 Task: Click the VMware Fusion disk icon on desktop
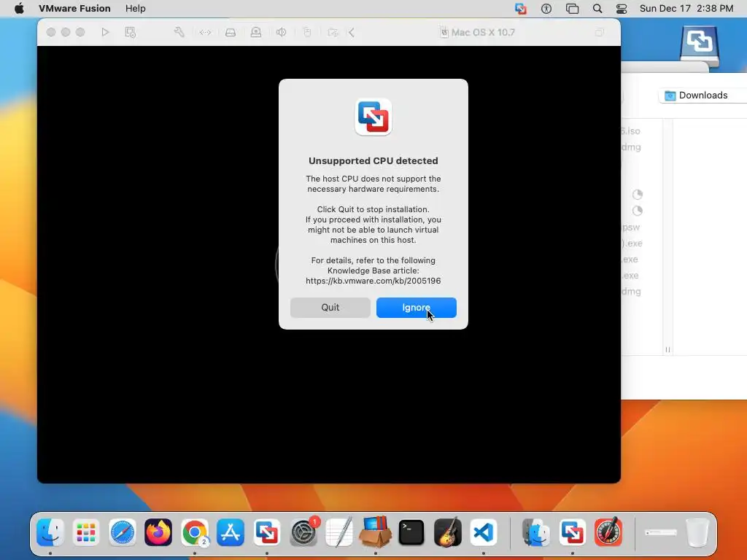pyautogui.click(x=700, y=46)
